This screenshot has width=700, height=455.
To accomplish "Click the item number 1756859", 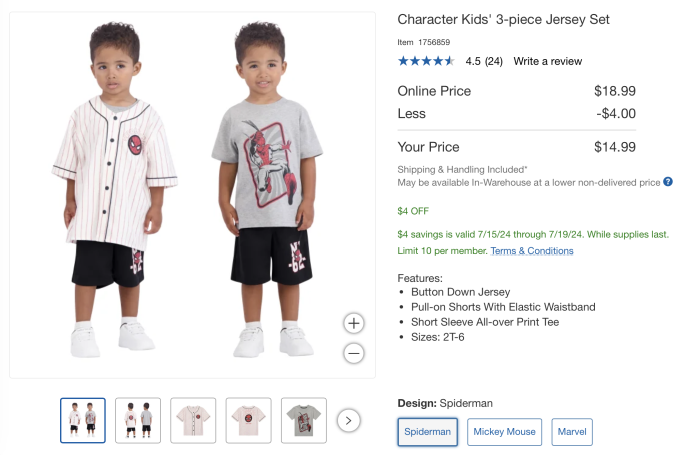I will pyautogui.click(x=433, y=42).
